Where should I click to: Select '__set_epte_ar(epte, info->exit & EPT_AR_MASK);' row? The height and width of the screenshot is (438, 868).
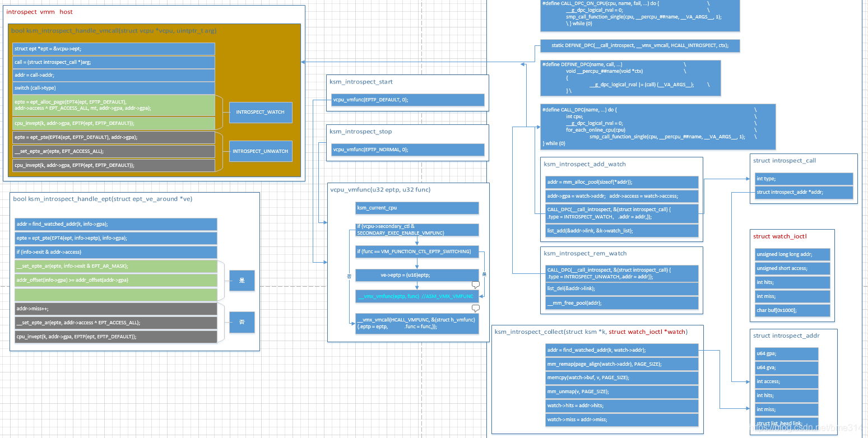(x=116, y=266)
